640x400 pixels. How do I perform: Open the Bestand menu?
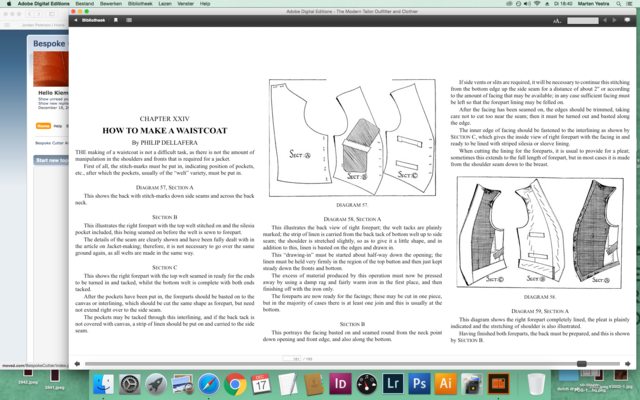tap(84, 4)
